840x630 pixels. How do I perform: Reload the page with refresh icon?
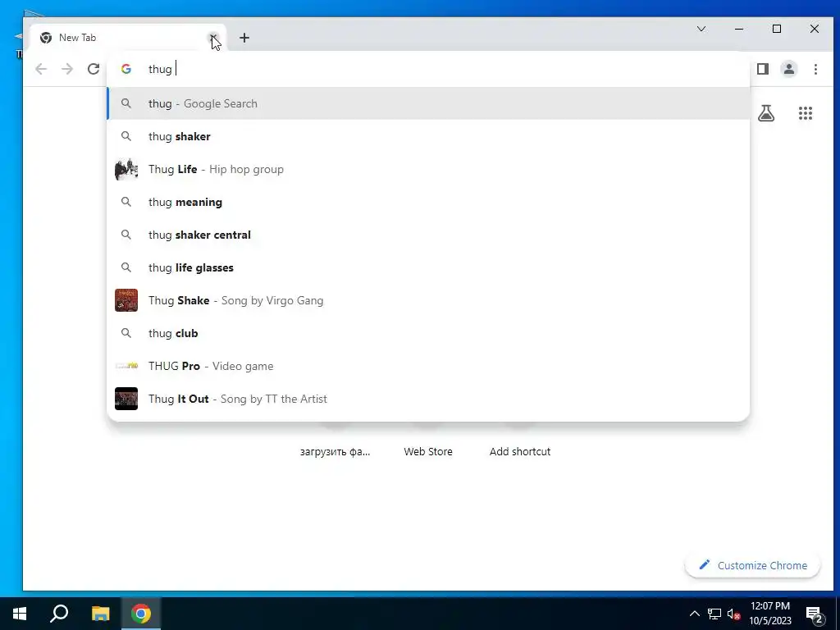(94, 69)
